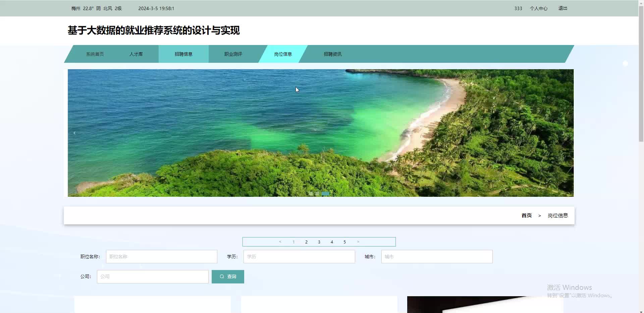644x313 pixels.
Task: Go to page 5 of results
Action: tap(344, 242)
